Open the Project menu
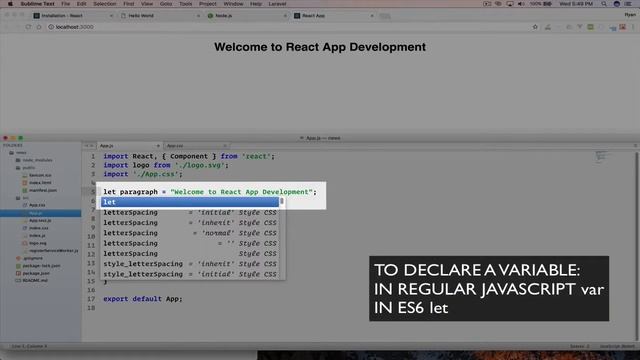This screenshot has height=360, width=640. [208, 4]
